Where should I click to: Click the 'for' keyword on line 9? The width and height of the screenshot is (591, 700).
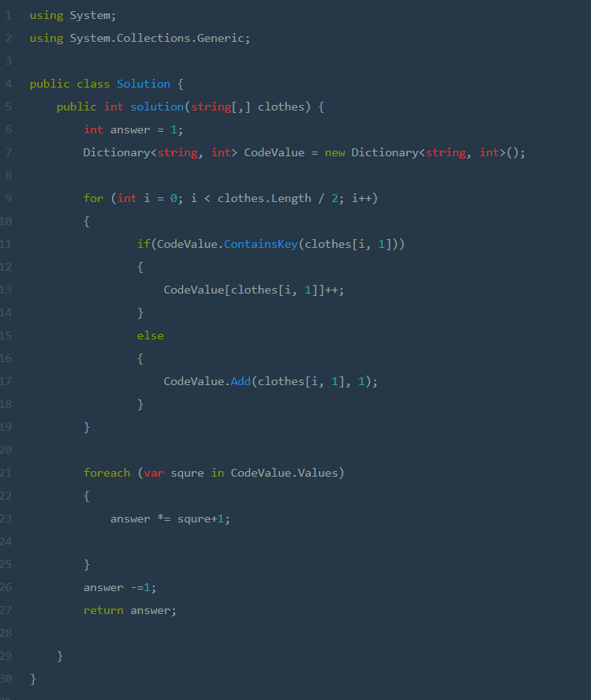click(93, 198)
